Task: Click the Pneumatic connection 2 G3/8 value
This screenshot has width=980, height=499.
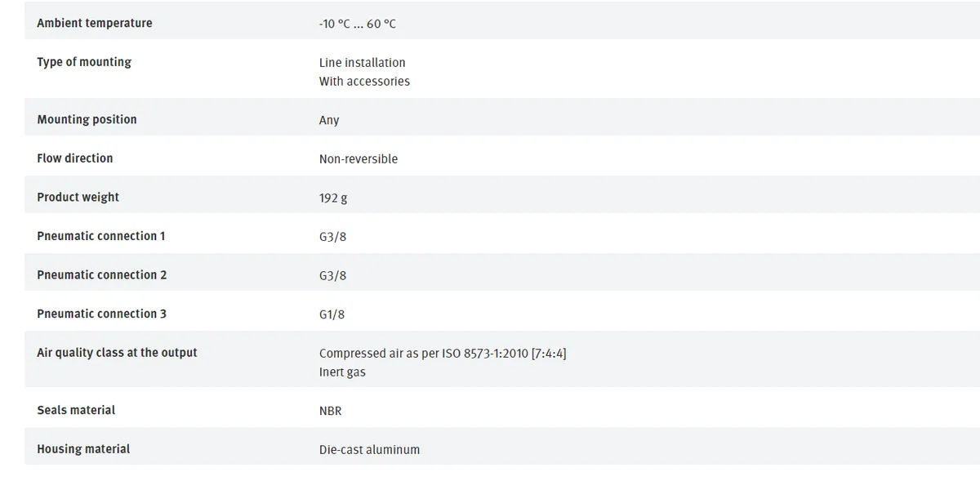Action: click(x=332, y=275)
